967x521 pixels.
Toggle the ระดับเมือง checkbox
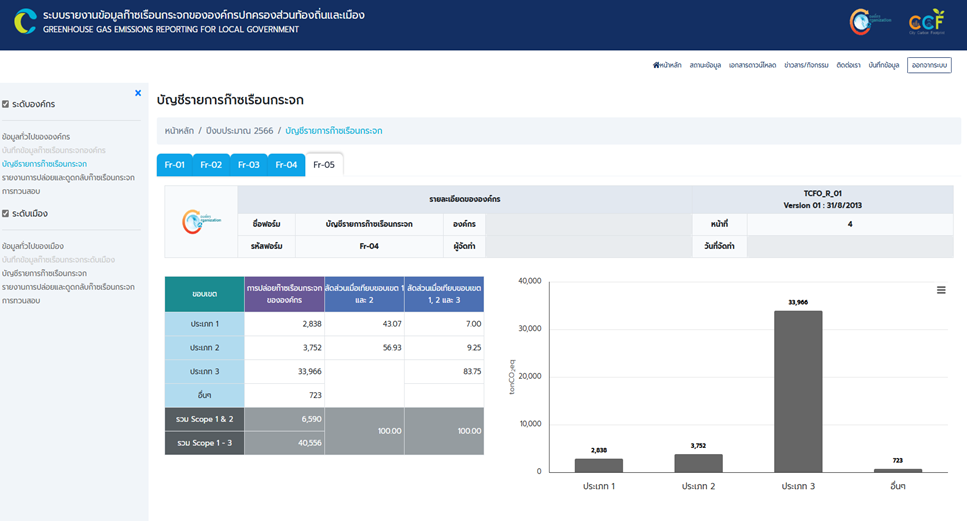tap(6, 214)
